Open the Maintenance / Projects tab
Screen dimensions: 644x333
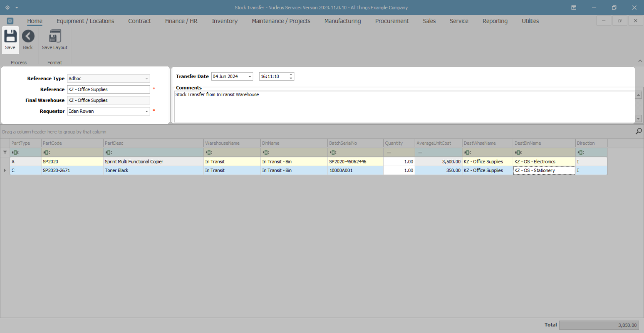tap(281, 21)
